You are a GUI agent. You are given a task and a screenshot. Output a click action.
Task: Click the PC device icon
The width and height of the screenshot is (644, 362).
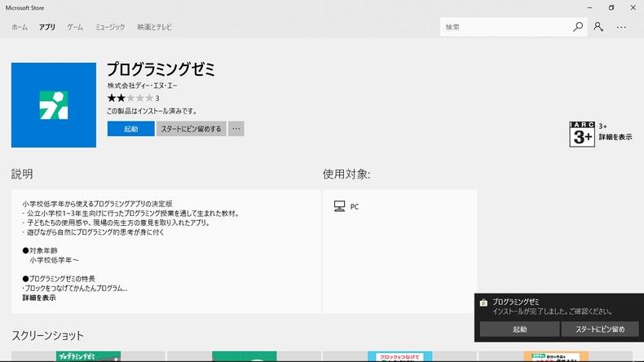pyautogui.click(x=339, y=206)
